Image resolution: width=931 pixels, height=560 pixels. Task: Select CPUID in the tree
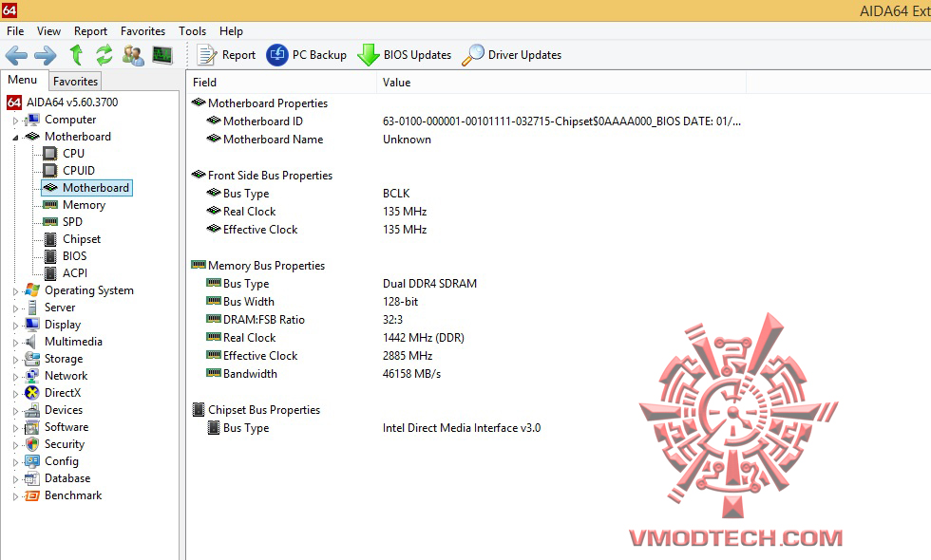click(x=78, y=170)
